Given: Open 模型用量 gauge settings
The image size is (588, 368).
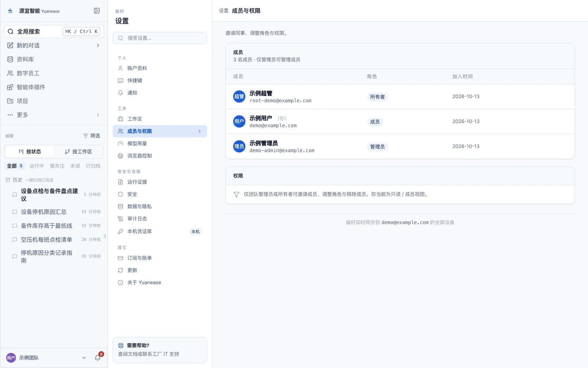Looking at the screenshot, I should 160,144.
